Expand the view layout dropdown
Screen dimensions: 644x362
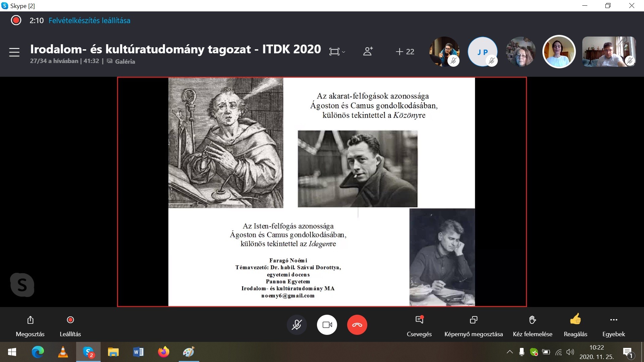click(x=337, y=52)
